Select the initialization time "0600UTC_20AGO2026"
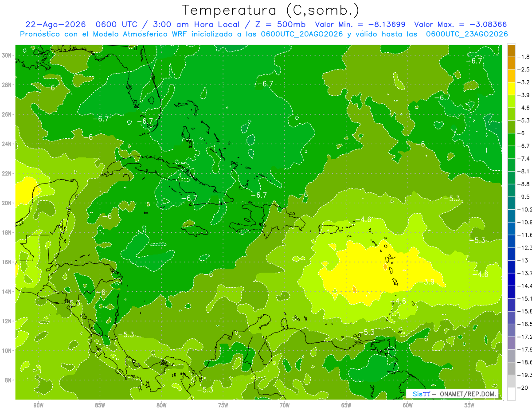532x411 pixels. pyautogui.click(x=302, y=34)
